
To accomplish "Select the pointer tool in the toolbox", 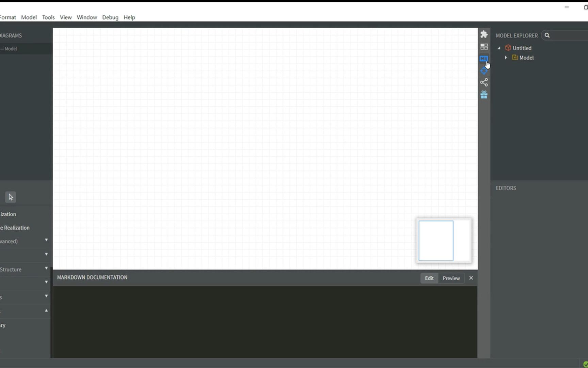I will pos(10,197).
